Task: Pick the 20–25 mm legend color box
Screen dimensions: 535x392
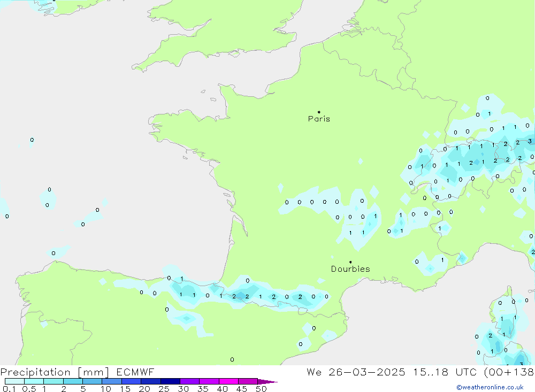Action: (x=151, y=381)
